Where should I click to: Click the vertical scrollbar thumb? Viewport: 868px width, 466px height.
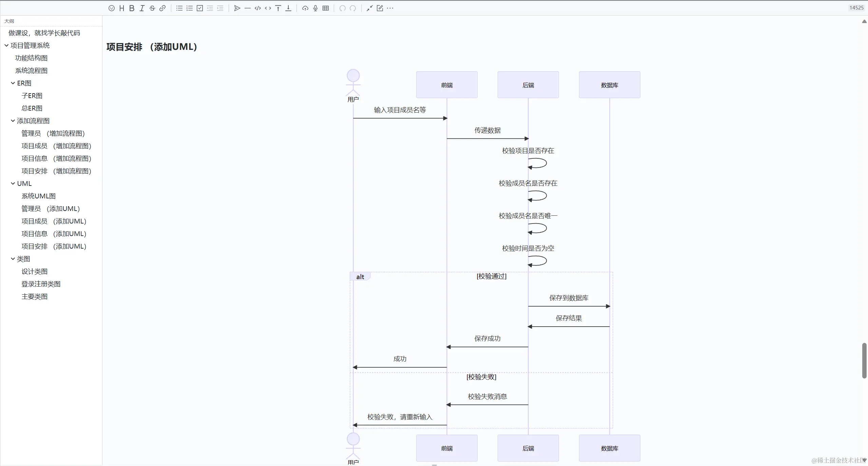[x=864, y=361]
